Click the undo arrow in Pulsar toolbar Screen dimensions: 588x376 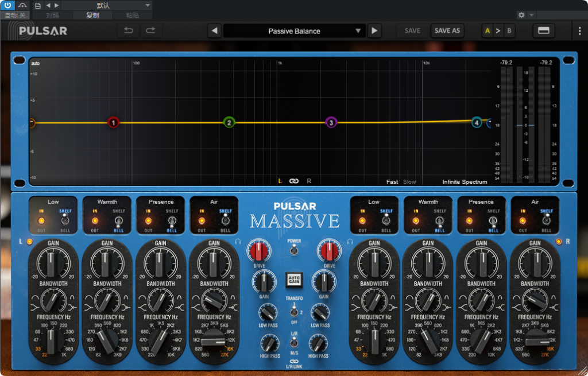[129, 31]
